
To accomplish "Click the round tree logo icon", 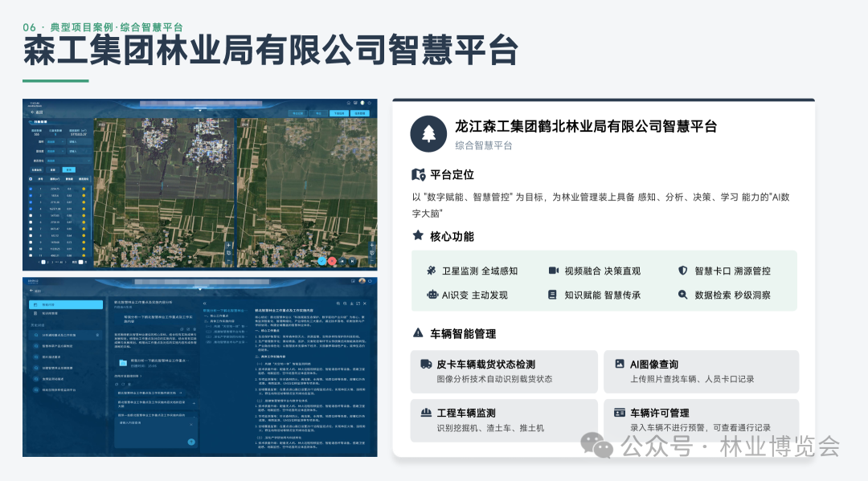I will point(428,134).
